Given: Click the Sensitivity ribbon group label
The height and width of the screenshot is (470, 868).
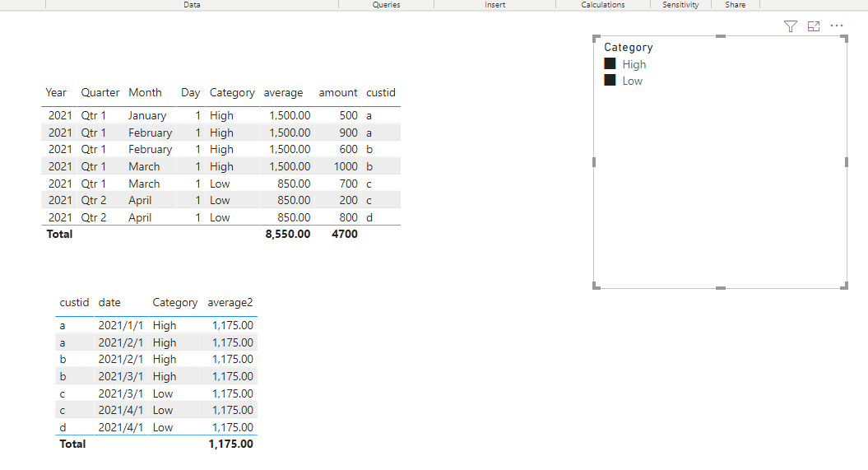Looking at the screenshot, I should pos(680,4).
